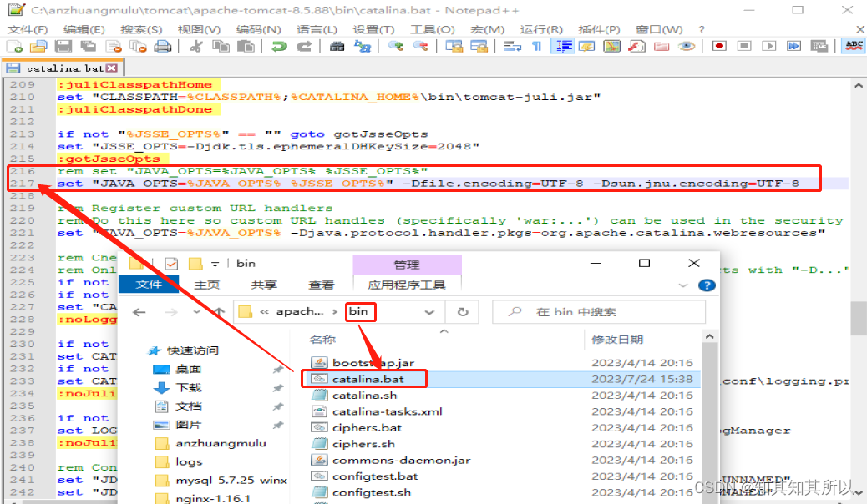Click the Cut scissors icon
The image size is (867, 504).
tap(195, 47)
